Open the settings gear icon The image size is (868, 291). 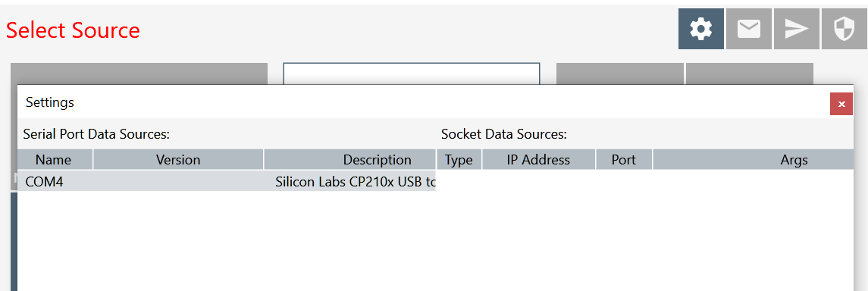[x=700, y=29]
